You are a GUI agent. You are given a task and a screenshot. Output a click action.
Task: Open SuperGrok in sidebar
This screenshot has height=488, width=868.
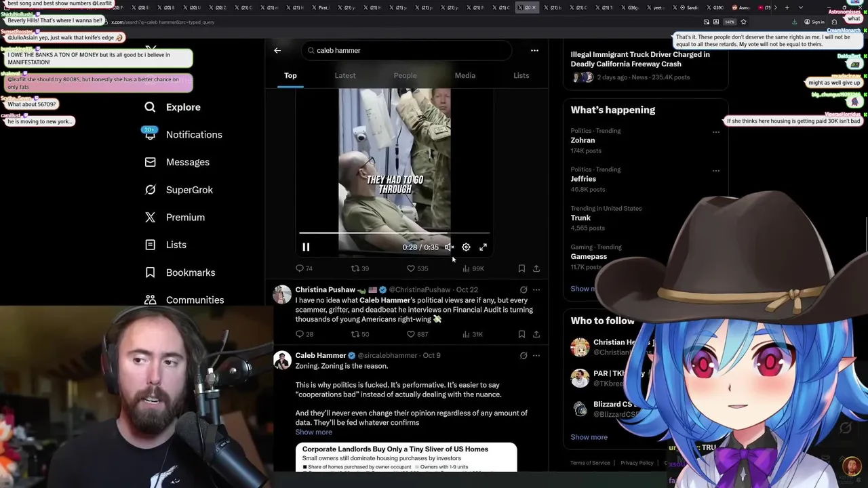[178, 190]
